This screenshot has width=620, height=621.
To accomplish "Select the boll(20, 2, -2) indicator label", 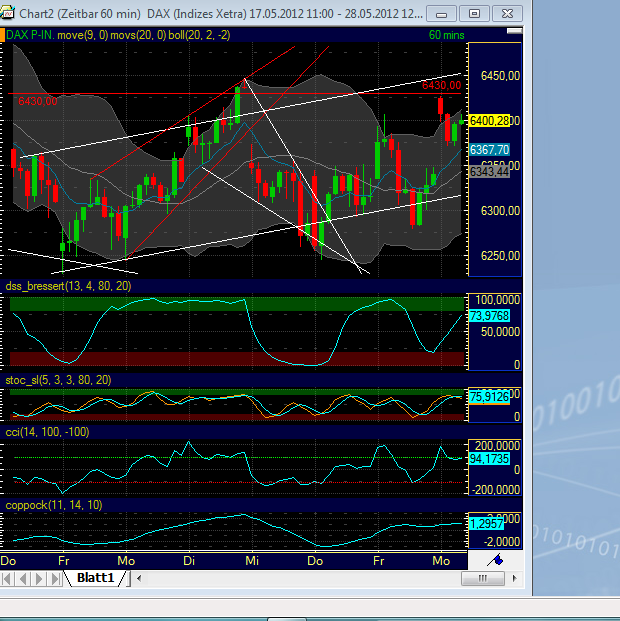I will (x=199, y=35).
